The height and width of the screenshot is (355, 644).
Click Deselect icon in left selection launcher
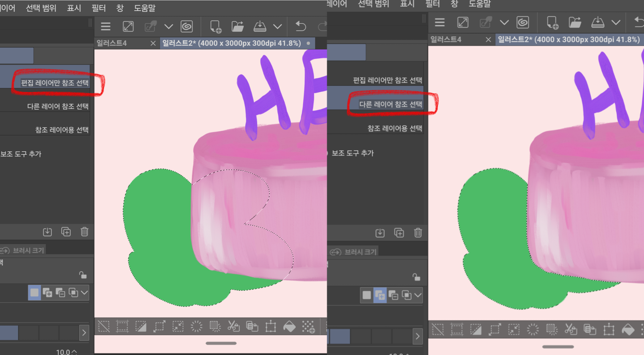[x=104, y=327]
